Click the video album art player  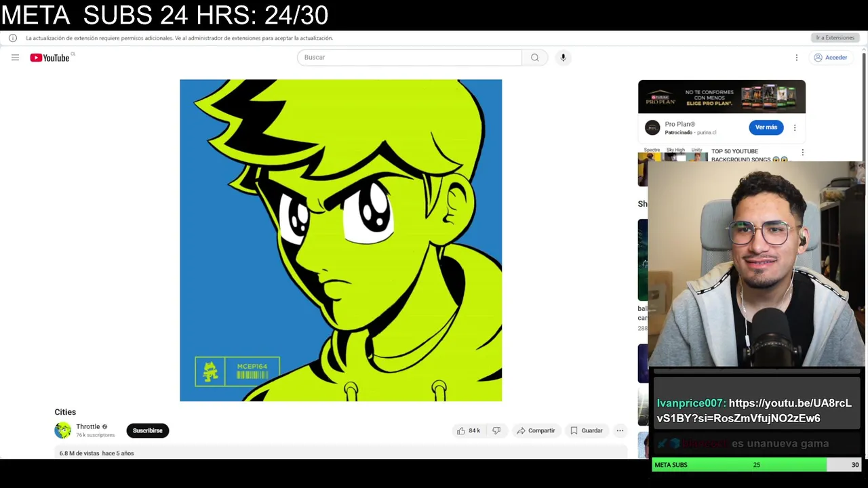click(340, 241)
